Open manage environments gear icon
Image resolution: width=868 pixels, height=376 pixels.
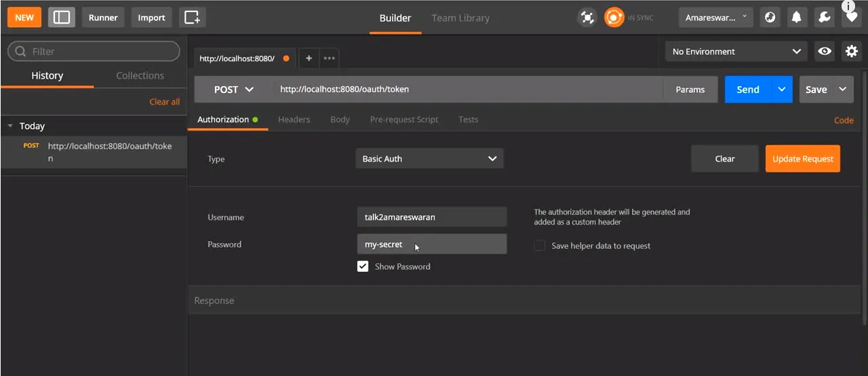[852, 52]
